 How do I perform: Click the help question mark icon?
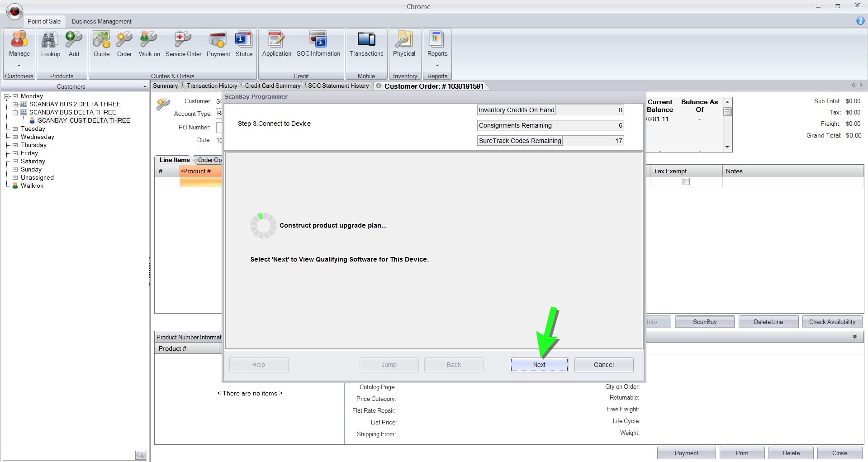coord(860,21)
